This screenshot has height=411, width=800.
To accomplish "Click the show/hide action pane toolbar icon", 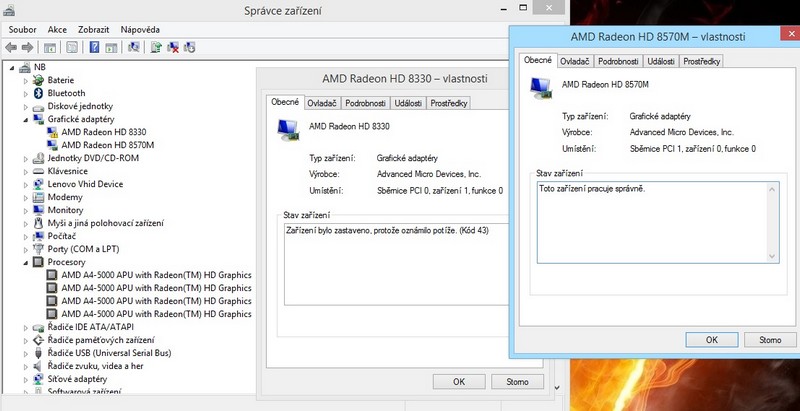I will tap(111, 48).
